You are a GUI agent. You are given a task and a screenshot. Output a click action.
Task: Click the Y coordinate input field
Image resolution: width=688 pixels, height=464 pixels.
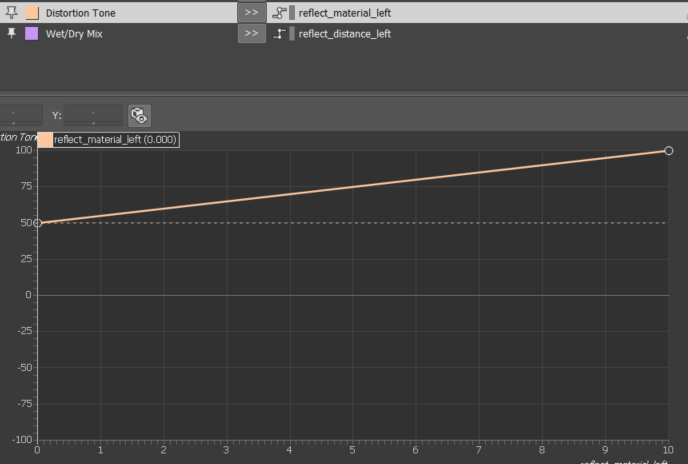click(93, 115)
